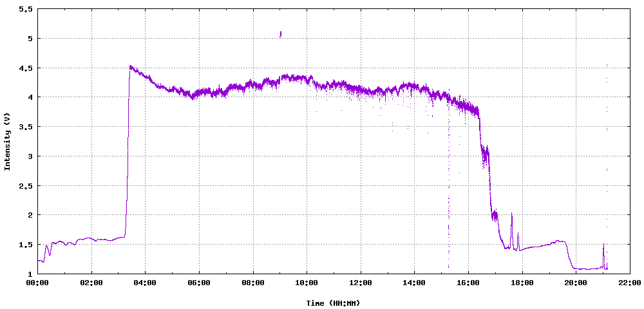This screenshot has width=644, height=309.
Task: Click the y-axis label '5'
Action: click(x=30, y=39)
